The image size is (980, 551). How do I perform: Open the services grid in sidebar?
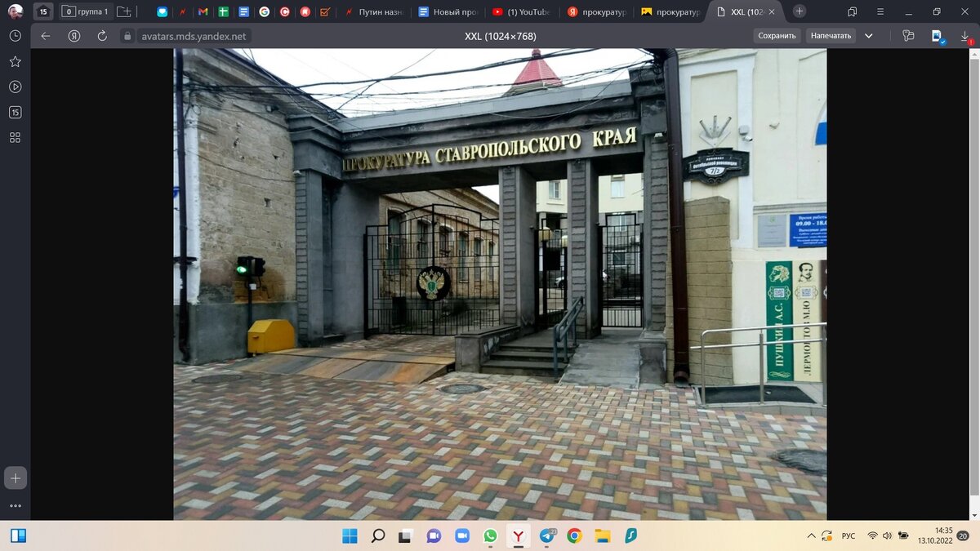pyautogui.click(x=15, y=137)
